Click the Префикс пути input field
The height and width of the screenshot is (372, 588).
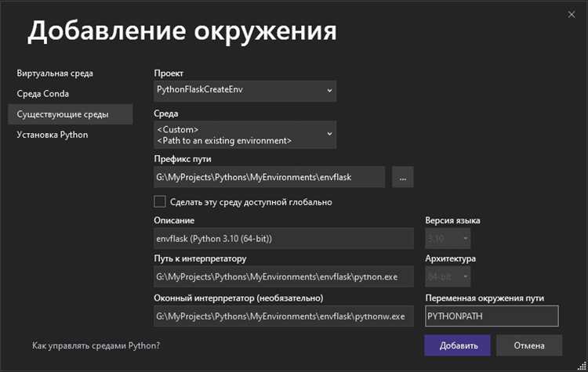pyautogui.click(x=269, y=177)
